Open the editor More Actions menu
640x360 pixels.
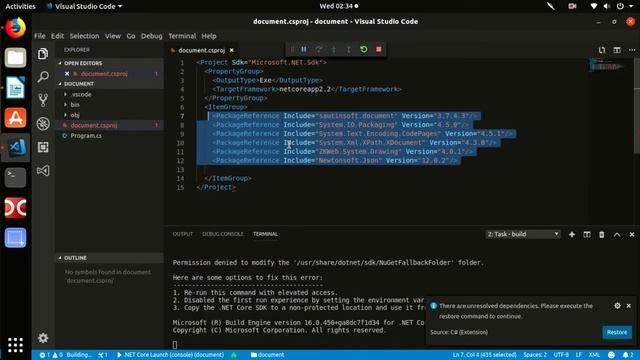pos(632,50)
